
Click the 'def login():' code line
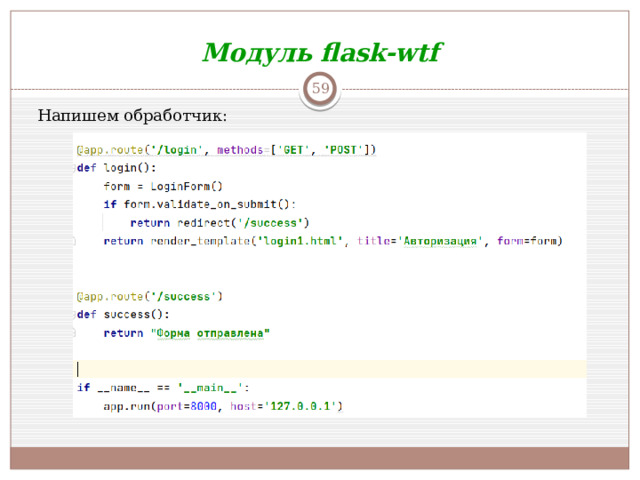(x=117, y=168)
